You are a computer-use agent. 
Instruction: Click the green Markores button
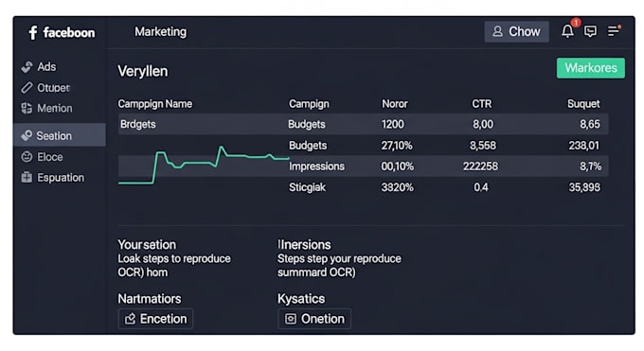[x=591, y=68]
